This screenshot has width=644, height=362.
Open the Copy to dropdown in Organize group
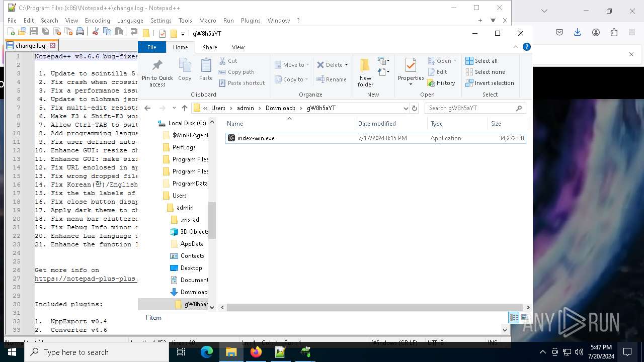coord(292,79)
